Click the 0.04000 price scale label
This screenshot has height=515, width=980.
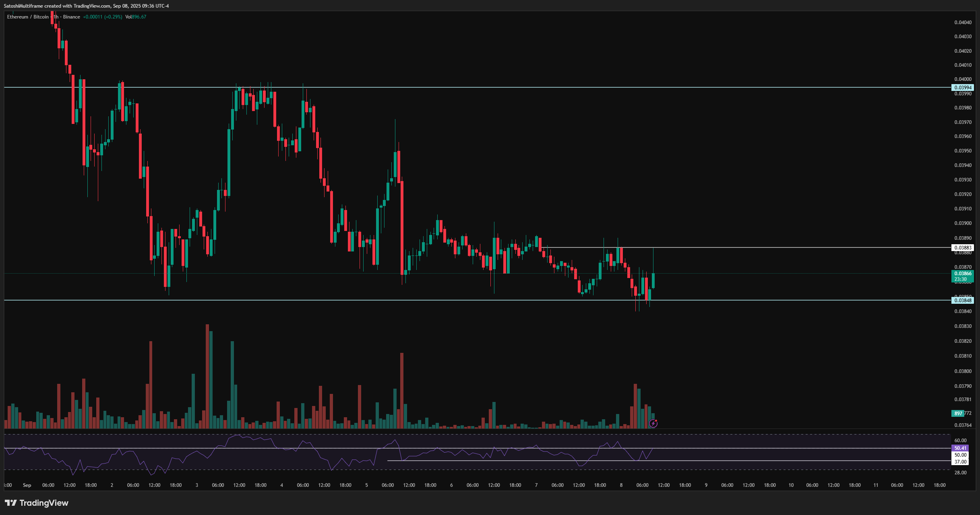pyautogui.click(x=963, y=79)
